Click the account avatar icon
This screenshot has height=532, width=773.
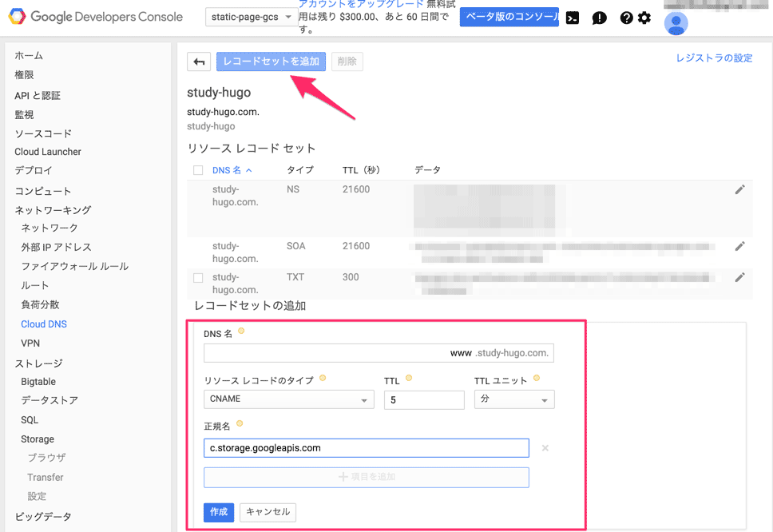coord(676,23)
